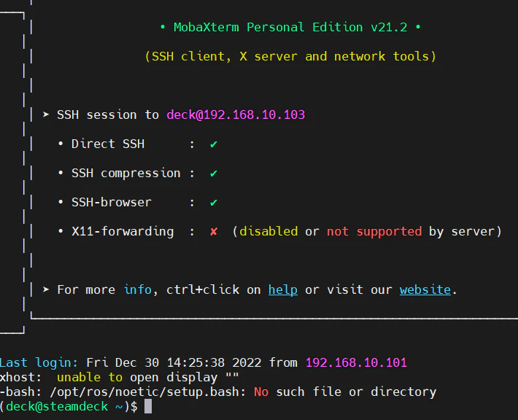Click the X11-forwarding label

[x=123, y=231]
